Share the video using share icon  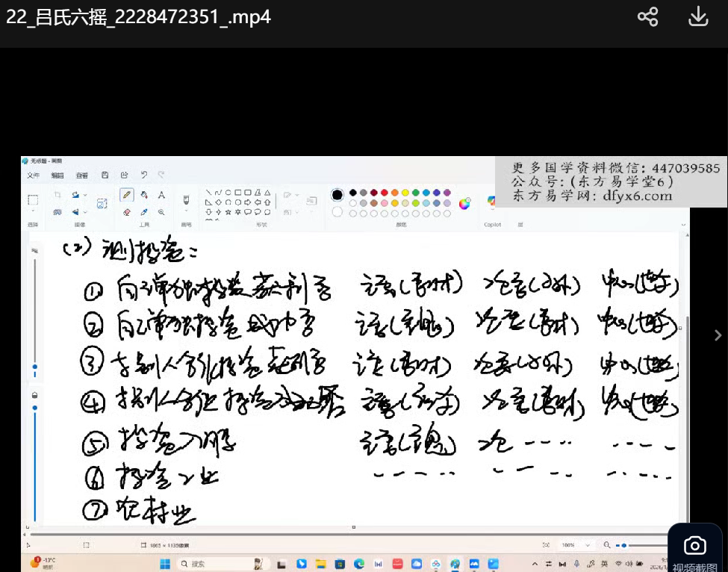tap(647, 17)
